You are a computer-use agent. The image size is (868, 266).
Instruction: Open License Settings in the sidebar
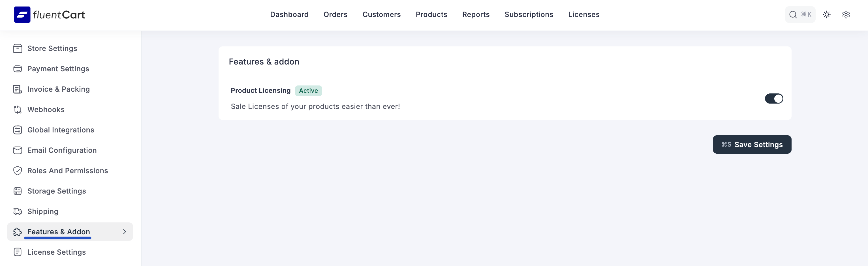coord(56,252)
